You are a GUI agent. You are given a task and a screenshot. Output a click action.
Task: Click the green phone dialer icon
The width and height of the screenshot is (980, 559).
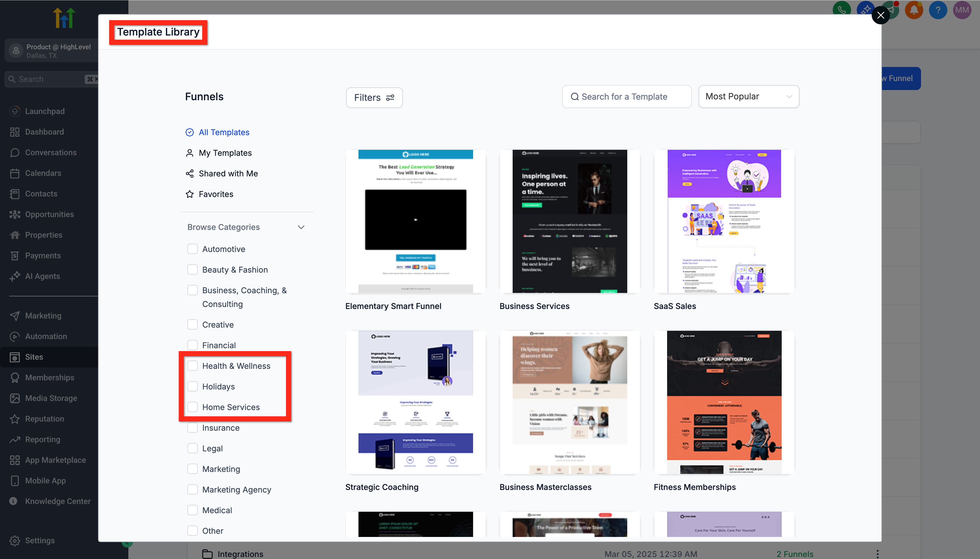point(841,9)
